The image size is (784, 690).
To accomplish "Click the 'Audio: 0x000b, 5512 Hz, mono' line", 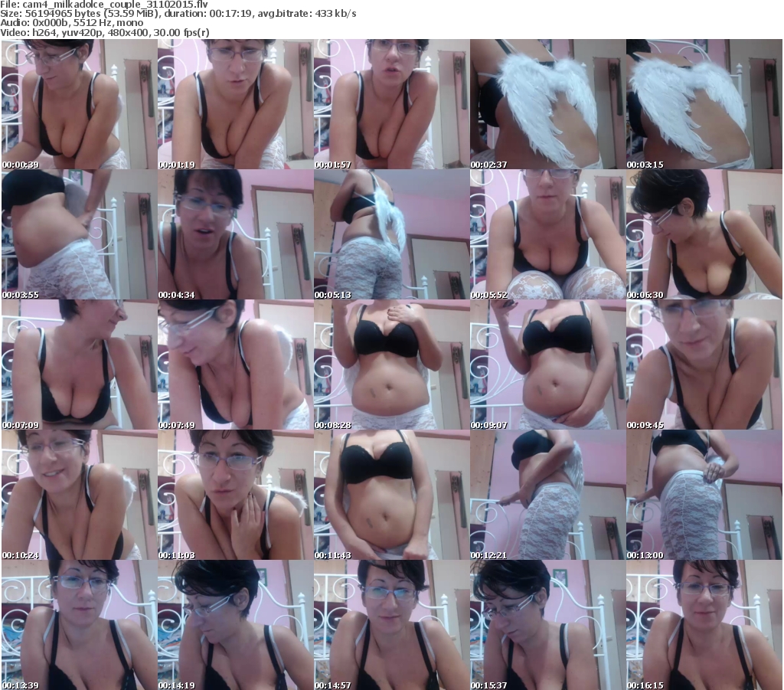I will [71, 23].
